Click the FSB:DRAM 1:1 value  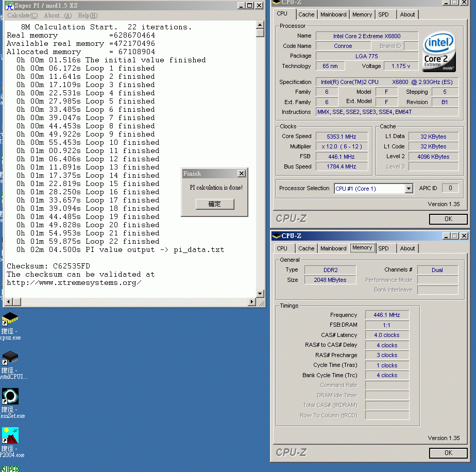(387, 325)
